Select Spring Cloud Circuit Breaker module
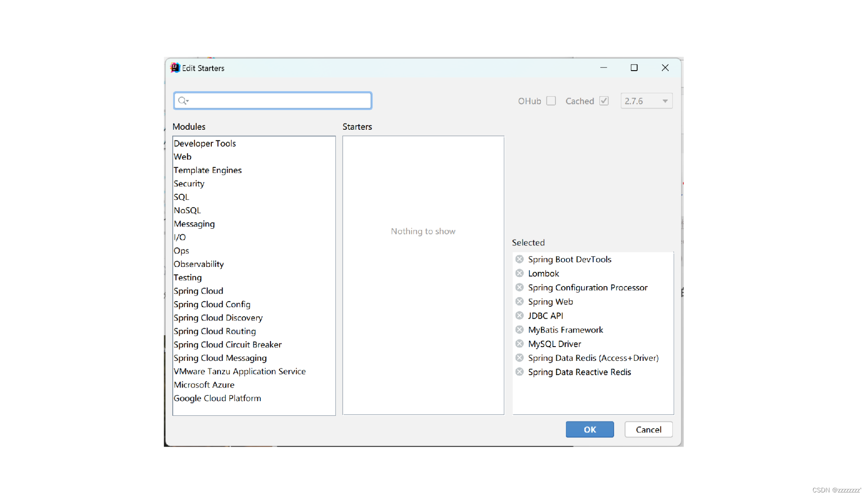 254,344
